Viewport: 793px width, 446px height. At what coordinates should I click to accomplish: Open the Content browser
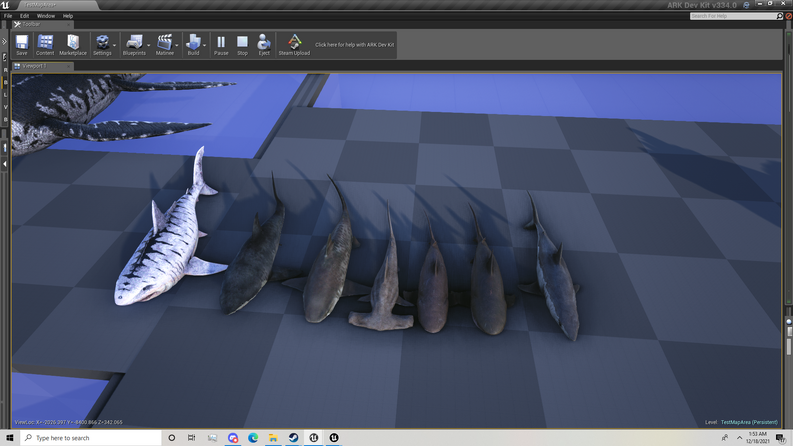pyautogui.click(x=45, y=44)
